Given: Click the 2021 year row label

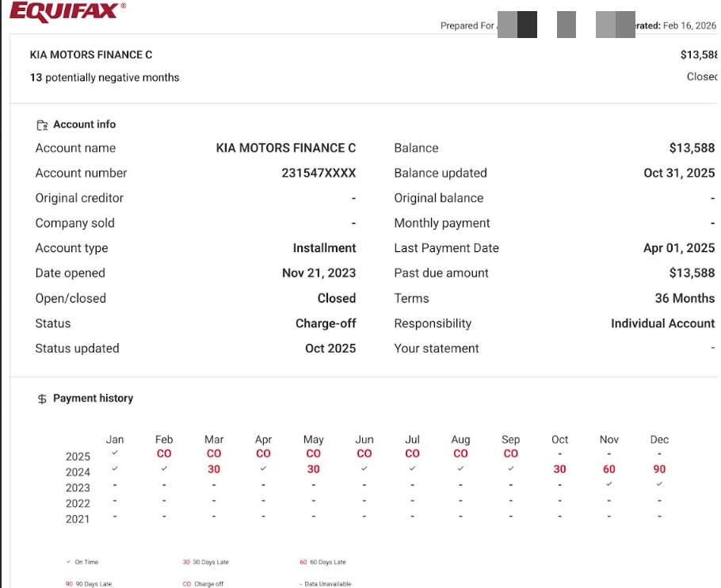Looking at the screenshot, I should pos(78,519).
